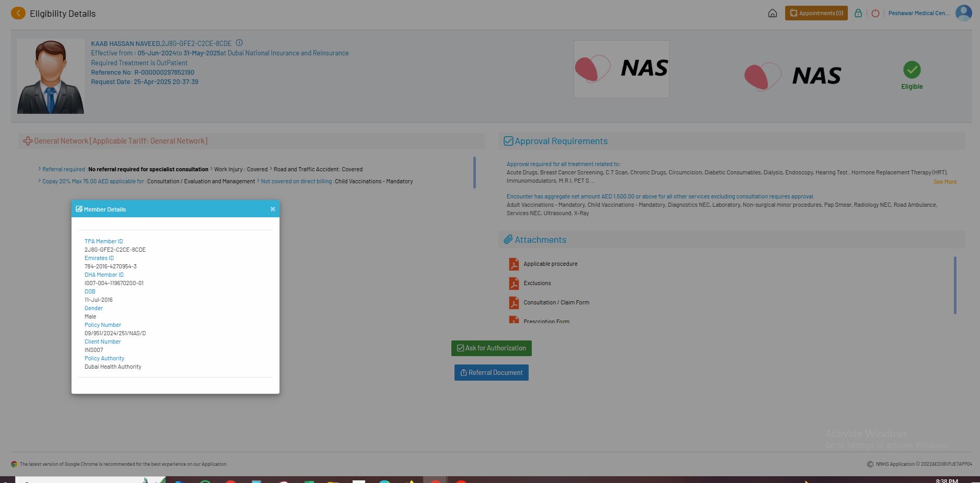Click the Referral Document button
The height and width of the screenshot is (483, 980).
pos(491,373)
